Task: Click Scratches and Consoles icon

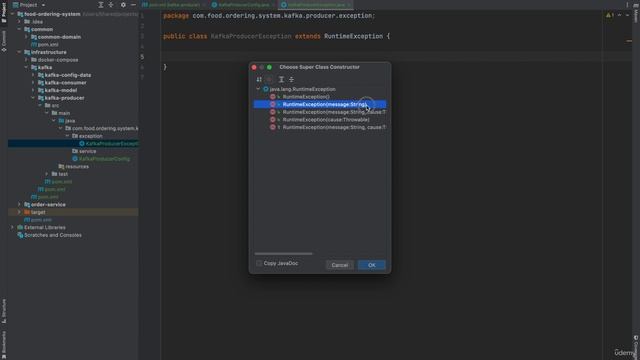Action: 20,235
